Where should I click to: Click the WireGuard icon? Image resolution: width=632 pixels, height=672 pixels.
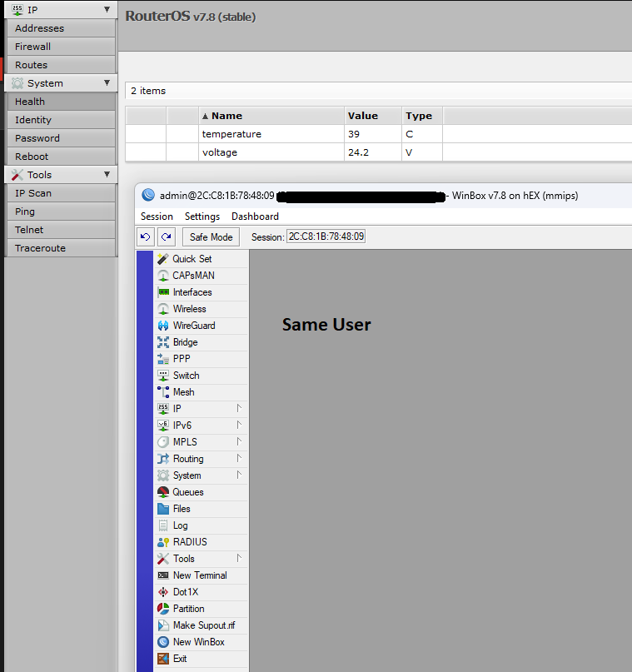pos(163,326)
